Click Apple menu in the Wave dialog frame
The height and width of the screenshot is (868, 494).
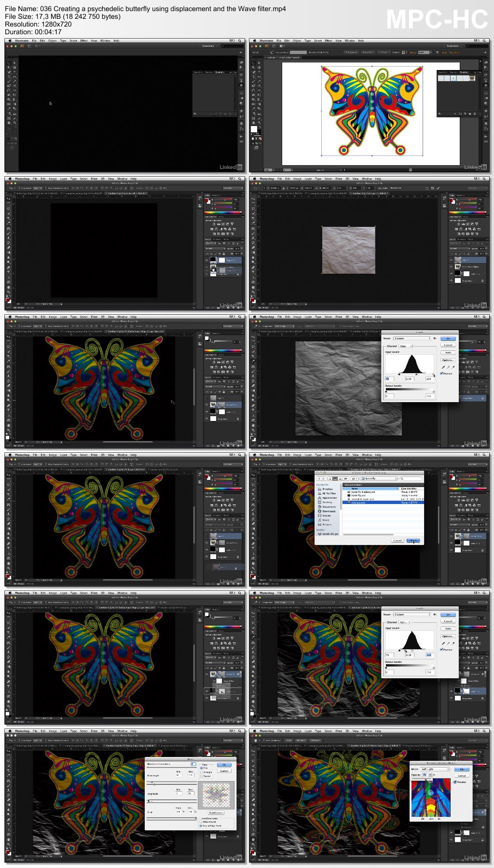click(x=10, y=731)
